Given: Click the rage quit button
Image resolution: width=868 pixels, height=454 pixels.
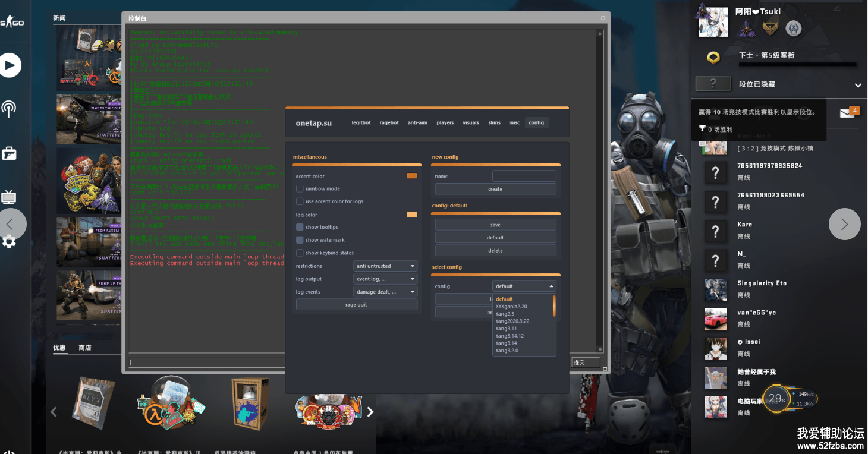Looking at the screenshot, I should (357, 305).
